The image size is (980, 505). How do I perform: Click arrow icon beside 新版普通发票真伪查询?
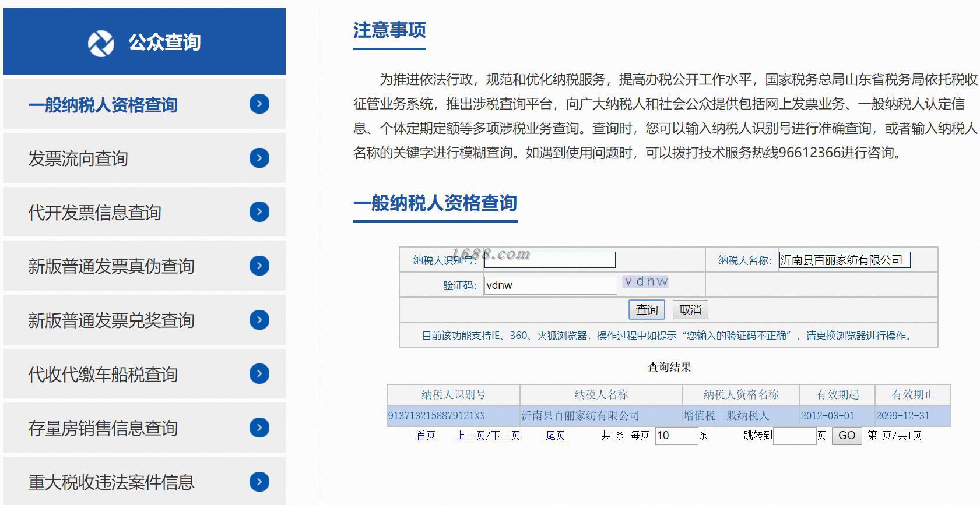(x=259, y=266)
